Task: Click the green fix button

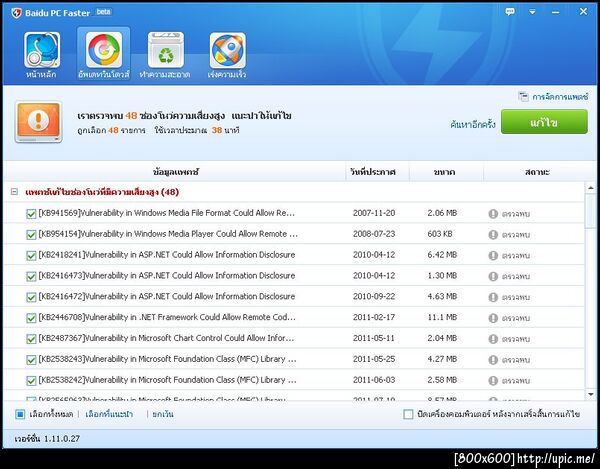Action: coord(544,122)
